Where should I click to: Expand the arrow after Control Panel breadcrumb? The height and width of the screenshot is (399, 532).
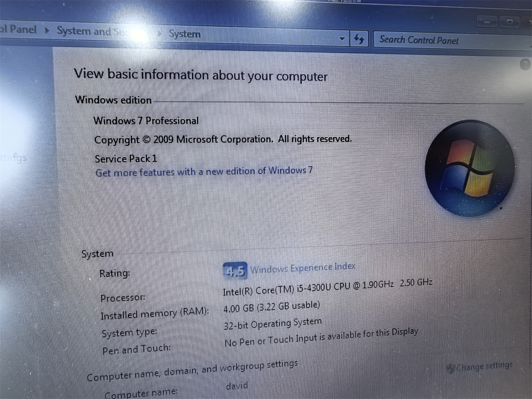point(47,31)
